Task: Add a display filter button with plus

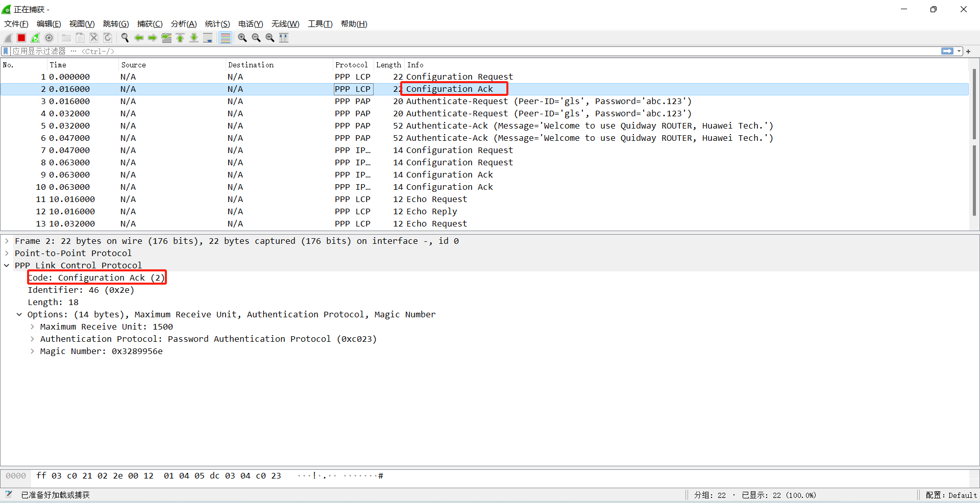Action: pyautogui.click(x=968, y=52)
